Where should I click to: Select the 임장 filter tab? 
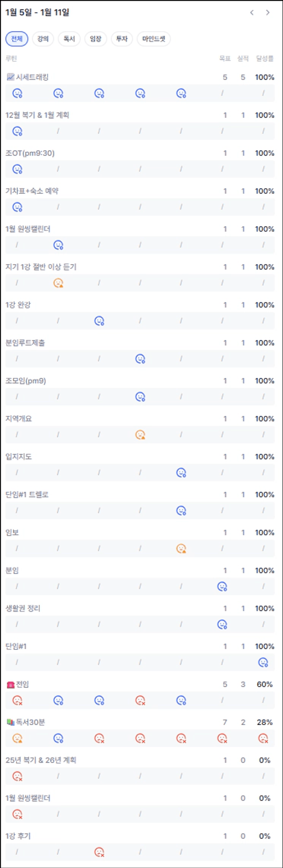click(x=95, y=39)
